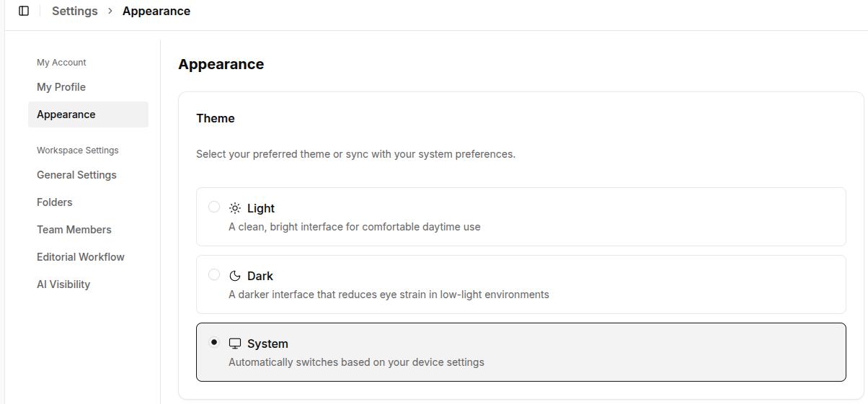Click the moon icon beside Dark
The width and height of the screenshot is (868, 404).
[x=235, y=276]
